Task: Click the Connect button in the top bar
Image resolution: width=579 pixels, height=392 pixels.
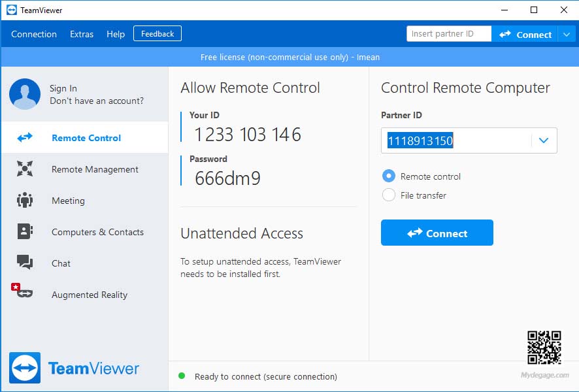Action: [x=525, y=35]
